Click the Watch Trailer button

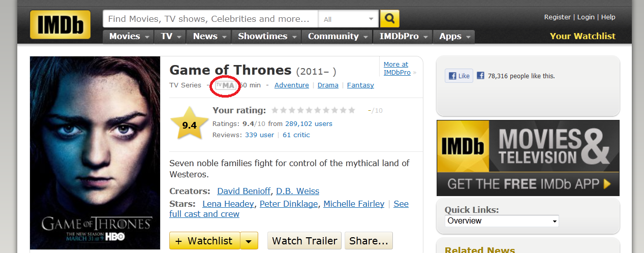click(x=304, y=241)
